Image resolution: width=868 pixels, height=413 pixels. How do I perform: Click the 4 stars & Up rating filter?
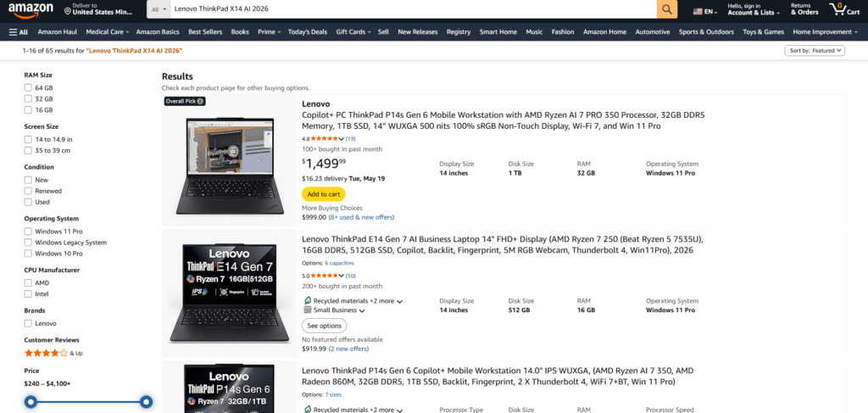click(x=53, y=353)
